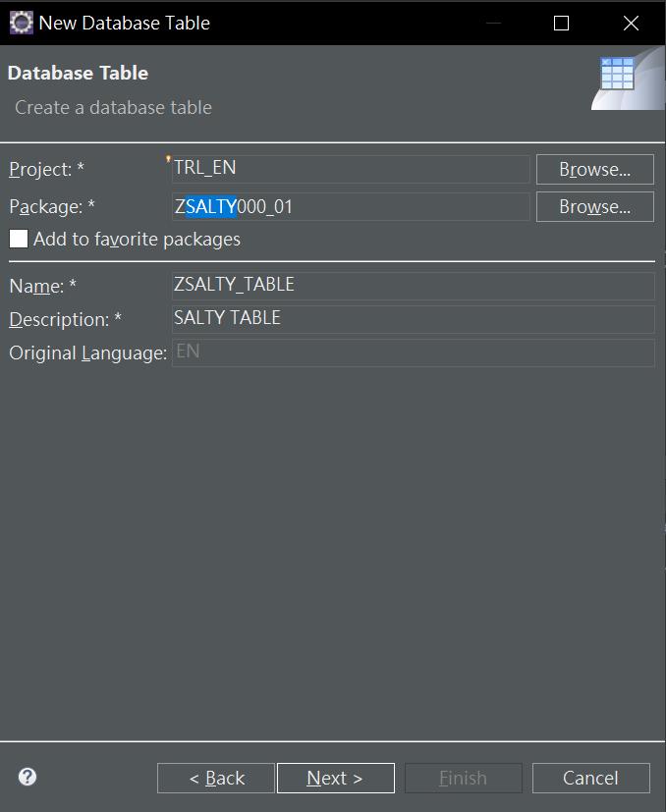The image size is (666, 812).
Task: Cancel the New Database Table dialog
Action: click(590, 778)
